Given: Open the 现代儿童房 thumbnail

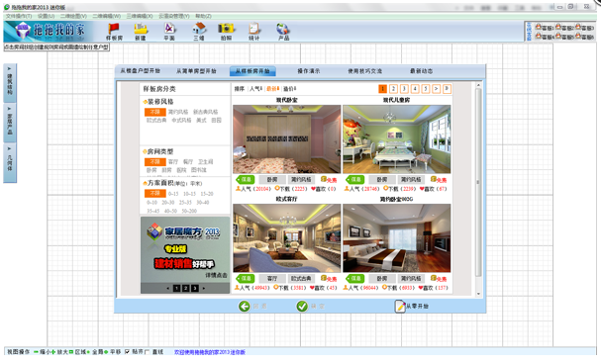Looking at the screenshot, I should click(x=397, y=139).
